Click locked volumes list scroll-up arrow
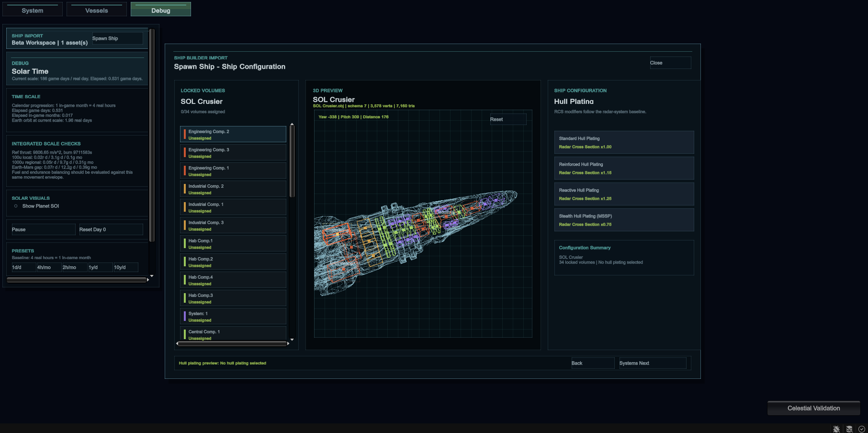The image size is (868, 433). coord(292,125)
